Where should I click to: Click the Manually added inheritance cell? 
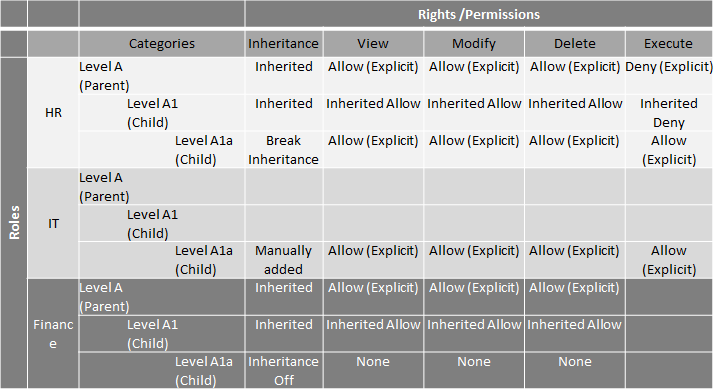pyautogui.click(x=284, y=260)
